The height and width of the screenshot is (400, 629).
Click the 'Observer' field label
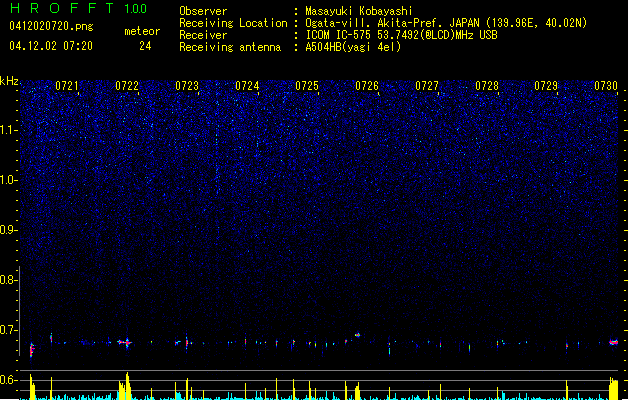coord(203,11)
